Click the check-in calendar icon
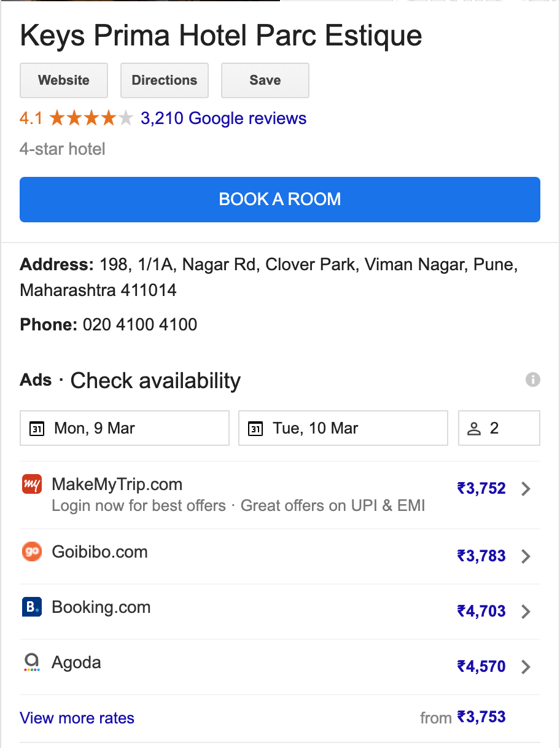Screen dimensions: 560x748 click(37, 429)
